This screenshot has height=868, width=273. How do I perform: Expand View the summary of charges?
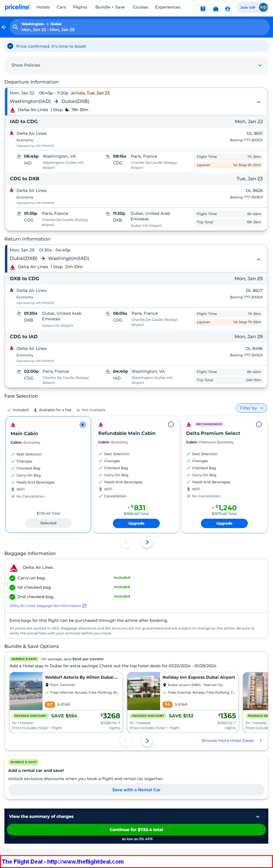pyautogui.click(x=136, y=816)
